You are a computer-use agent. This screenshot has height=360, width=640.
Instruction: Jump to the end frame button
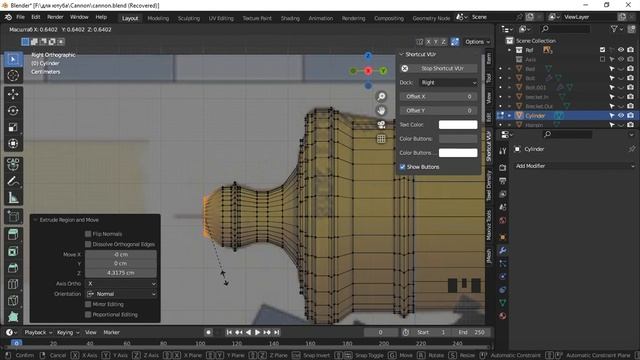click(x=277, y=332)
